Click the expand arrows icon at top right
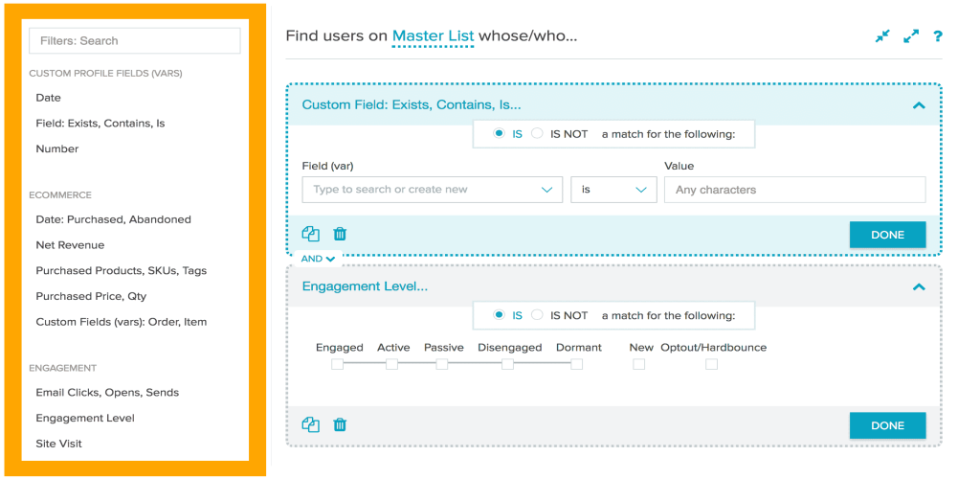Image resolution: width=980 pixels, height=479 pixels. coord(911,36)
